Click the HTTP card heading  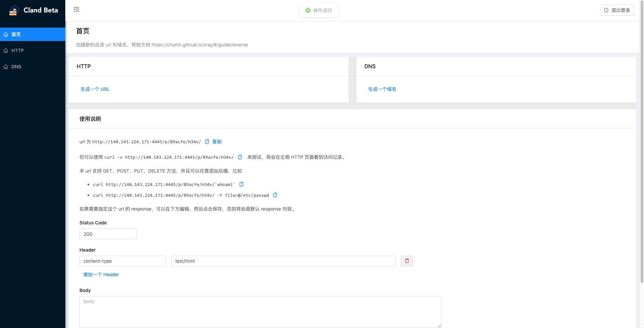pyautogui.click(x=83, y=66)
